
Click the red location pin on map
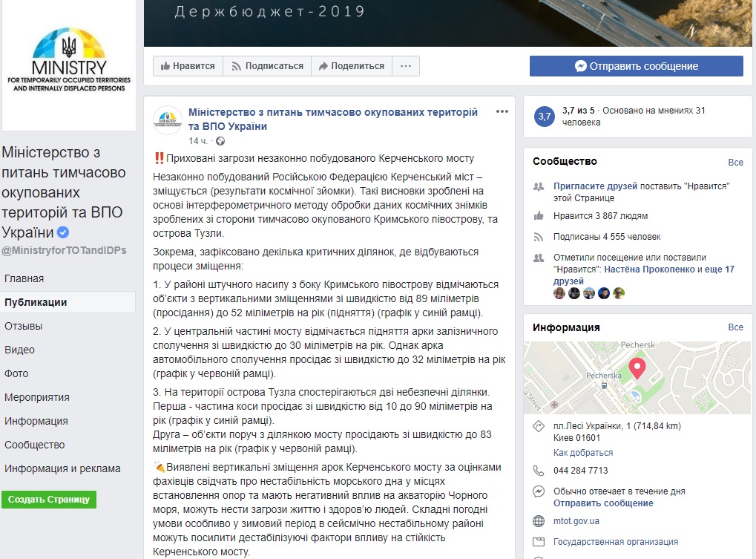click(637, 369)
